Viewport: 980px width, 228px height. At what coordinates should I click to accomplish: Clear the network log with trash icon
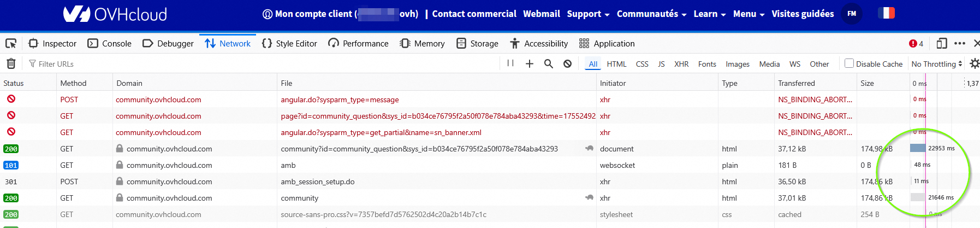click(x=11, y=64)
